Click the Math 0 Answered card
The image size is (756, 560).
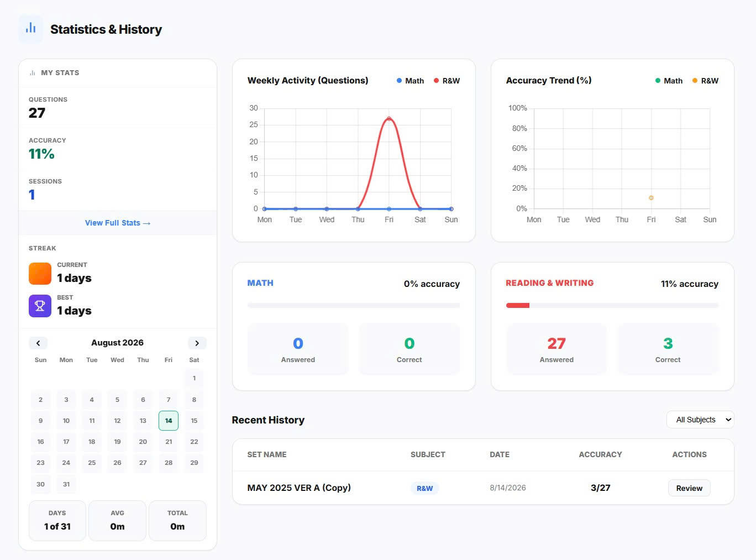298,349
